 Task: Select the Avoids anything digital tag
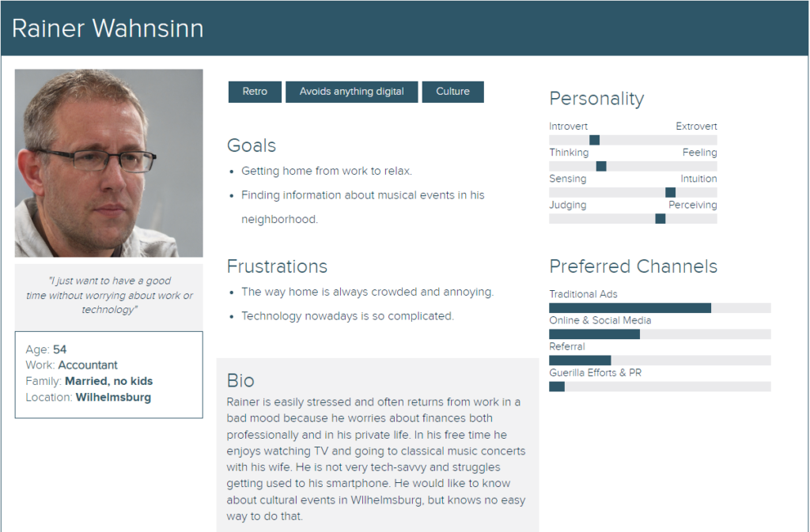pos(351,92)
